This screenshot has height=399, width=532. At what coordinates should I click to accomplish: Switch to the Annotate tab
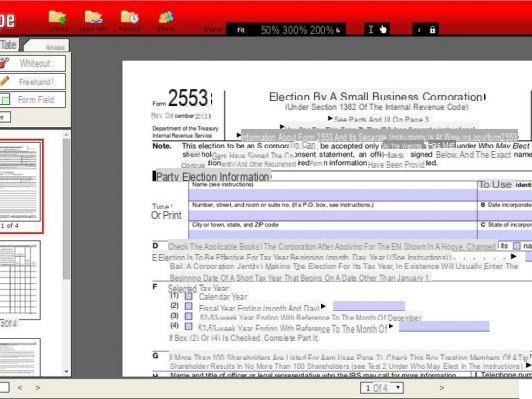tap(9, 44)
